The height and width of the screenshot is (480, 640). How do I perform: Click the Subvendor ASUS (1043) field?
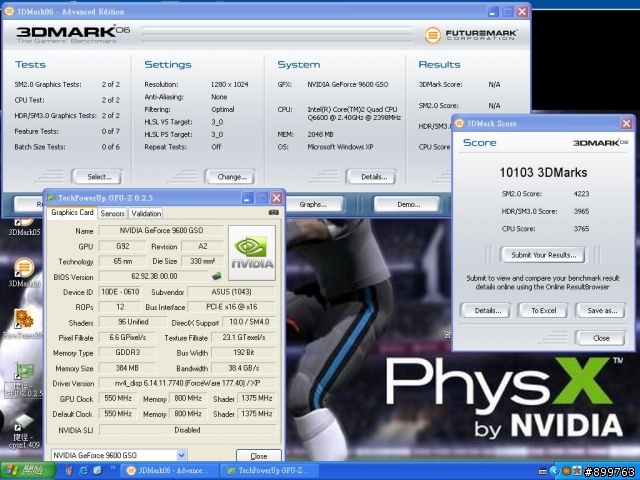pos(231,292)
